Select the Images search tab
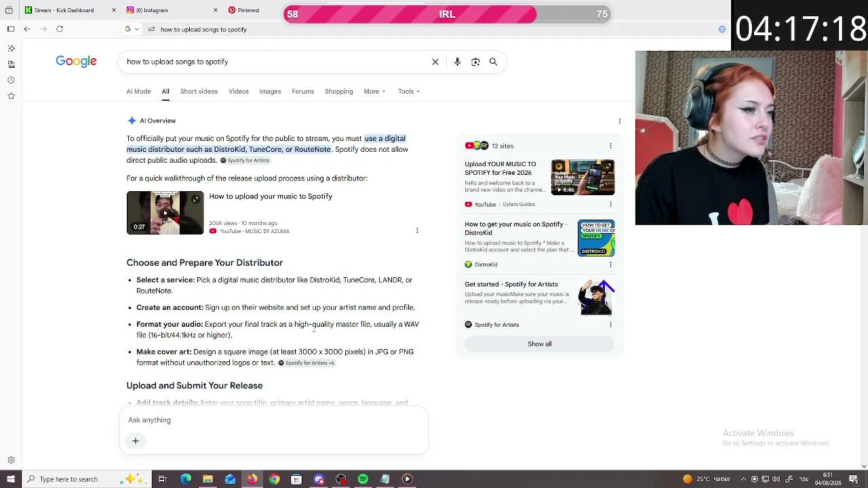The width and height of the screenshot is (868, 488). coord(270,91)
